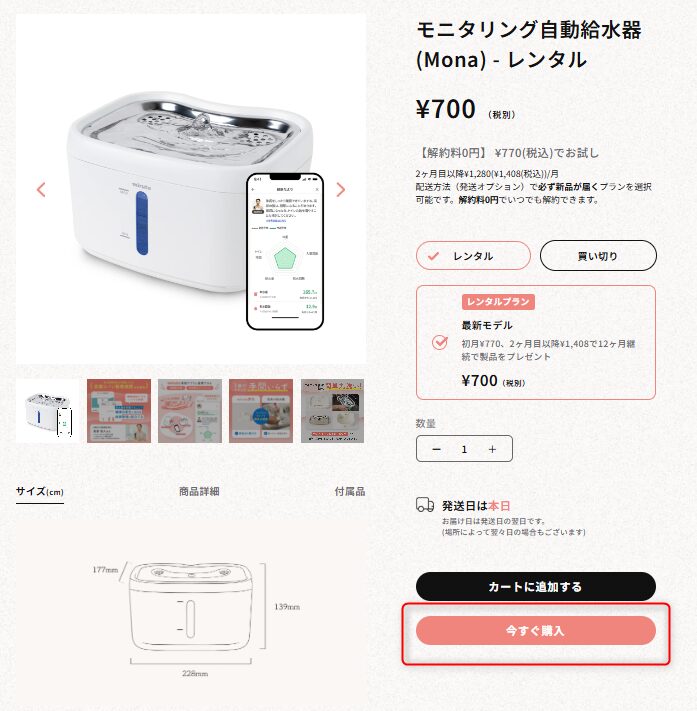Switch to the 商品詳細 tab
The height and width of the screenshot is (711, 697).
coord(199,492)
